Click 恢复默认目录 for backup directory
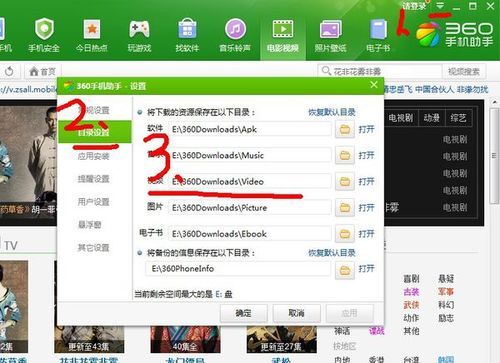Image resolution: width=500 pixels, height=363 pixels. coord(332,253)
